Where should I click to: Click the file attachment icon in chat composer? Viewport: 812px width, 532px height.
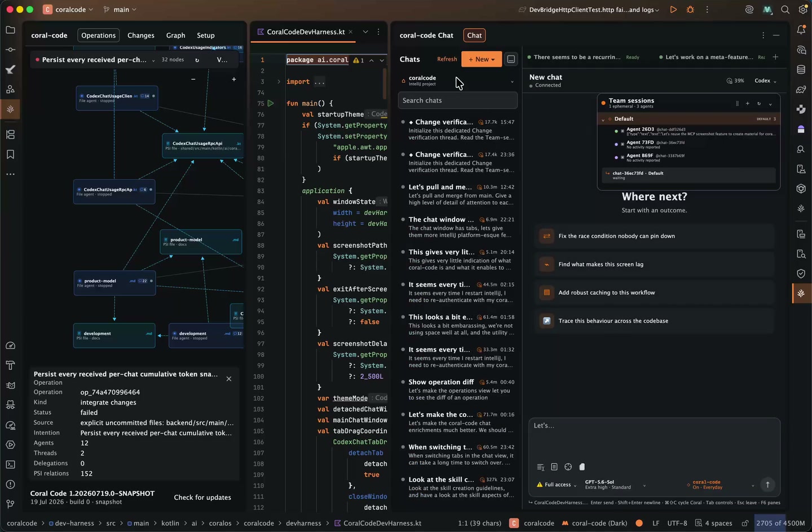tap(582, 467)
